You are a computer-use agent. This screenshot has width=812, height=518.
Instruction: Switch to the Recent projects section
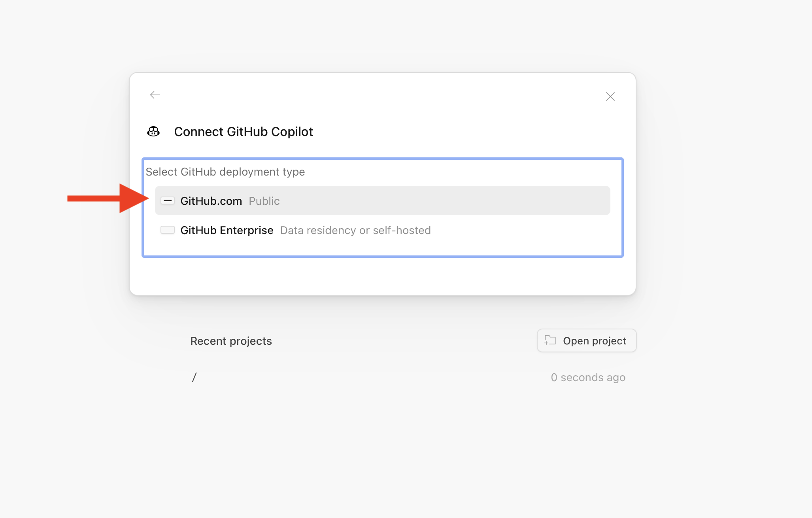tap(231, 340)
